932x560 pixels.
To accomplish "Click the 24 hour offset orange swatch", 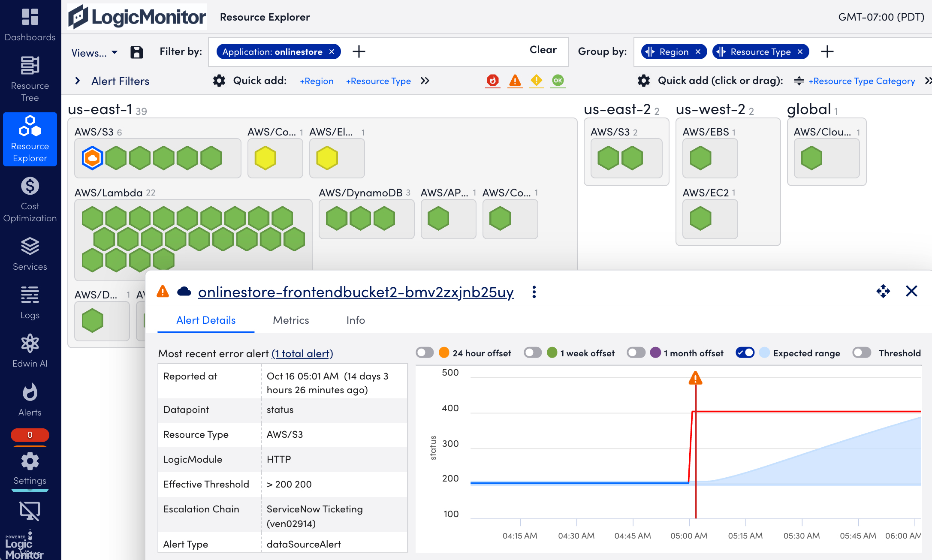I will tap(444, 352).
